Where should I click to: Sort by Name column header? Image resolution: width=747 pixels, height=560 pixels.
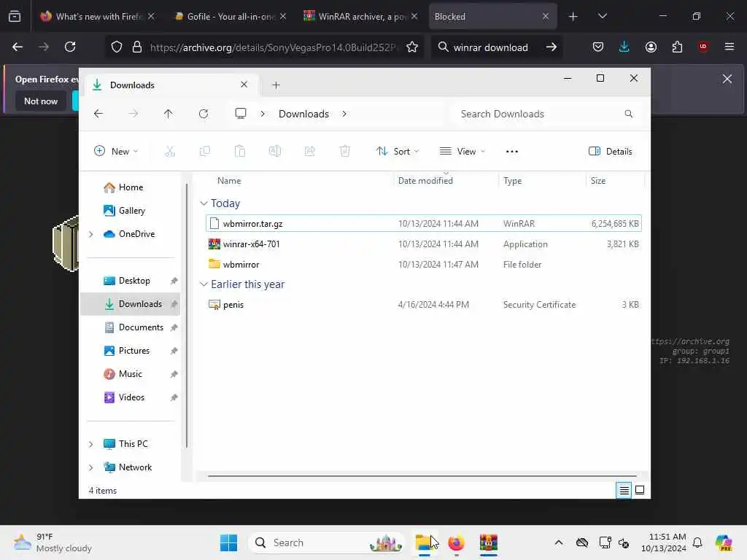[229, 181]
